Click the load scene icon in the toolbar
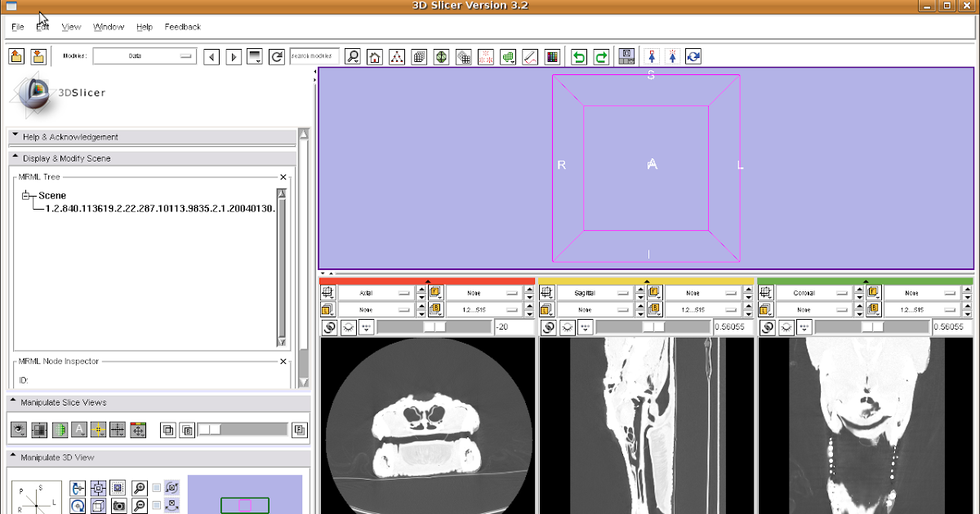Image resolution: width=980 pixels, height=514 pixels. pos(16,56)
